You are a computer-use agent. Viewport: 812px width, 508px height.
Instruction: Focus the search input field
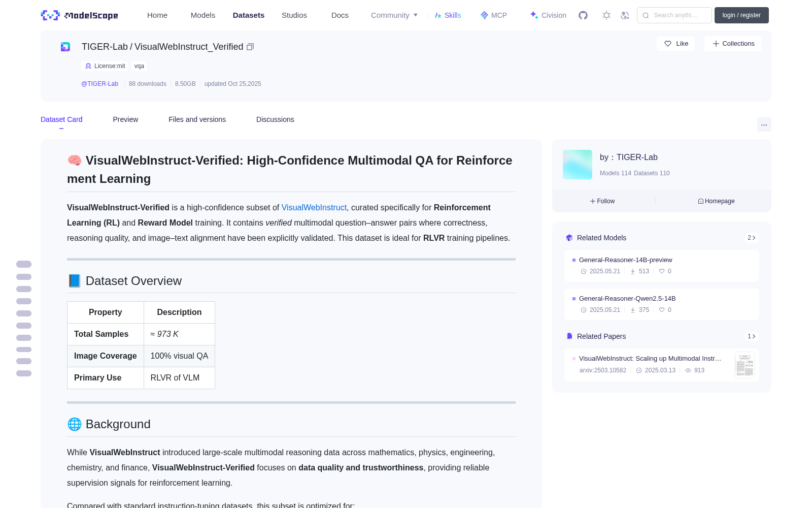point(674,15)
